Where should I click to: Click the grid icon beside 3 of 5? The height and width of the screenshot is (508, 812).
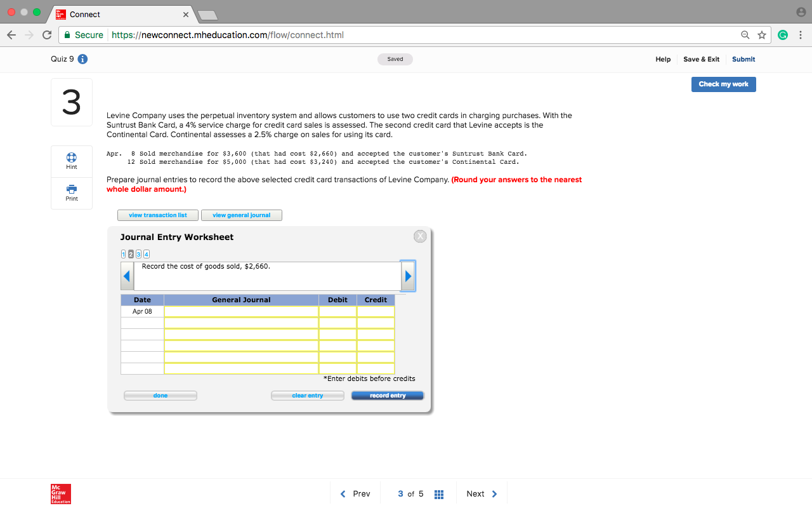tap(438, 493)
